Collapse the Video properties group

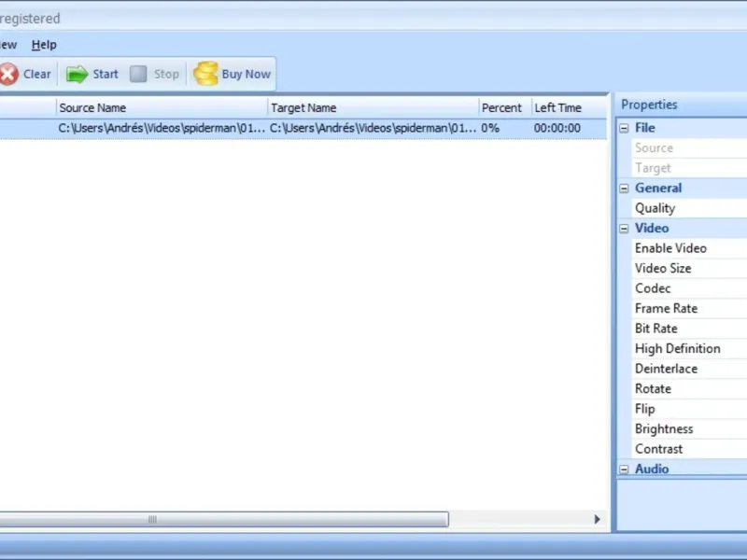(x=624, y=229)
